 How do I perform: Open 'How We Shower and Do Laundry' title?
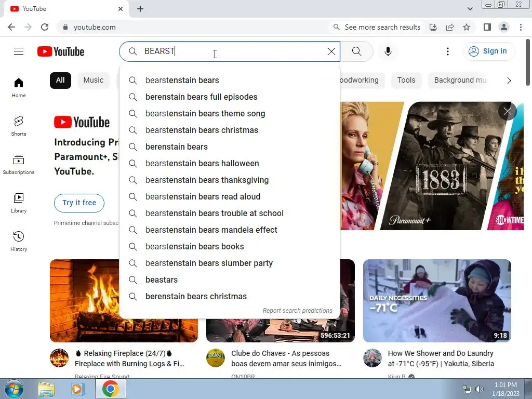441,358
